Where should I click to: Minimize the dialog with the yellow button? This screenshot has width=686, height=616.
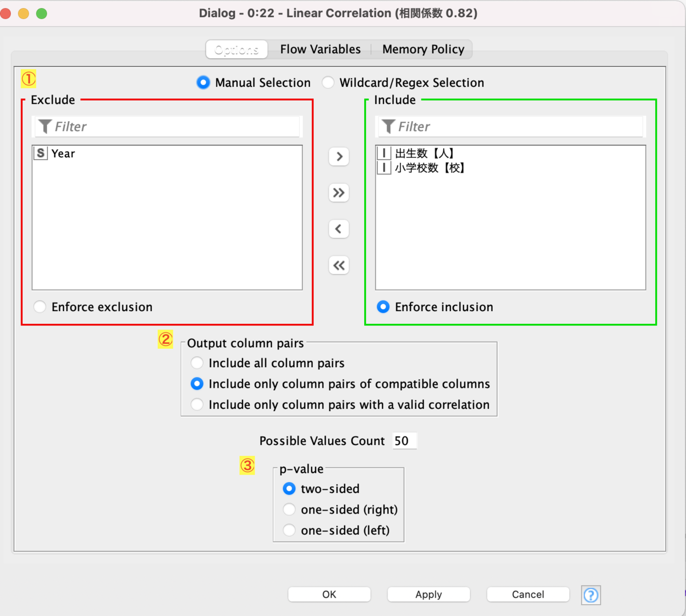point(23,13)
